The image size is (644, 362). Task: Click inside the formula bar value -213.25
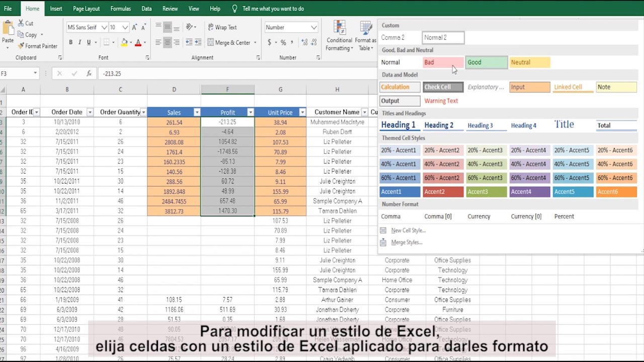[112, 73]
